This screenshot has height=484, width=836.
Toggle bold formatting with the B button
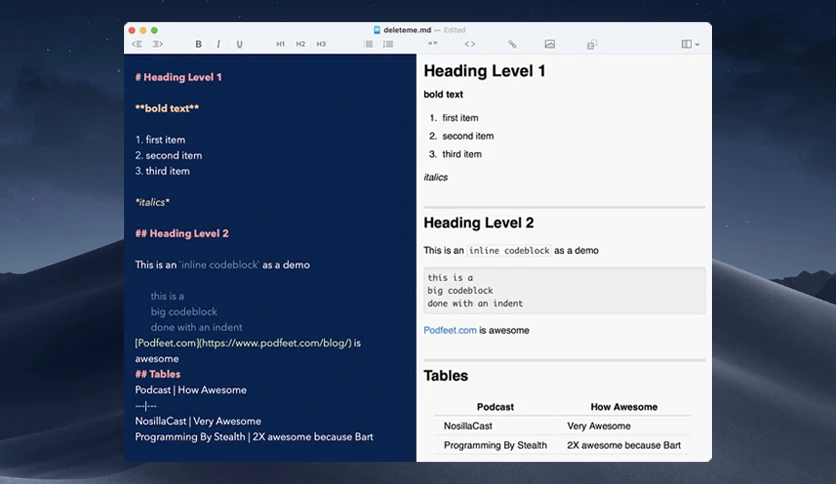198,44
